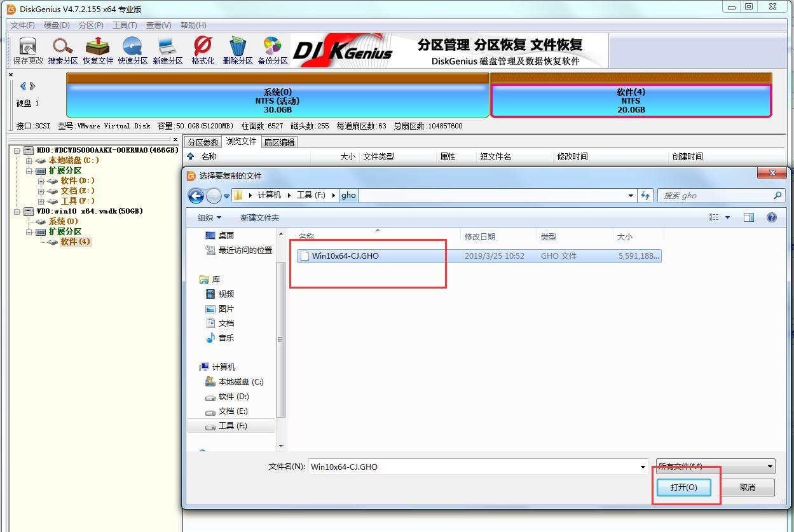The width and height of the screenshot is (794, 532).
Task: Click the help question mark icon
Action: (772, 217)
